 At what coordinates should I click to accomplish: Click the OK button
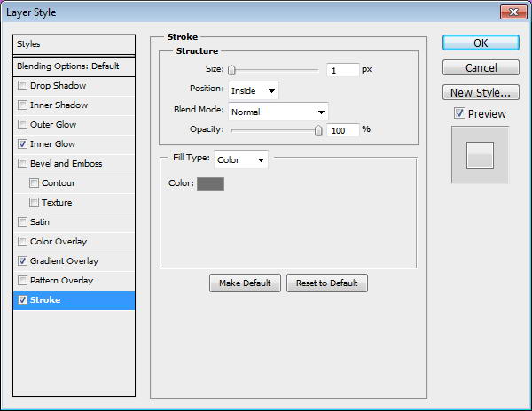(x=481, y=43)
